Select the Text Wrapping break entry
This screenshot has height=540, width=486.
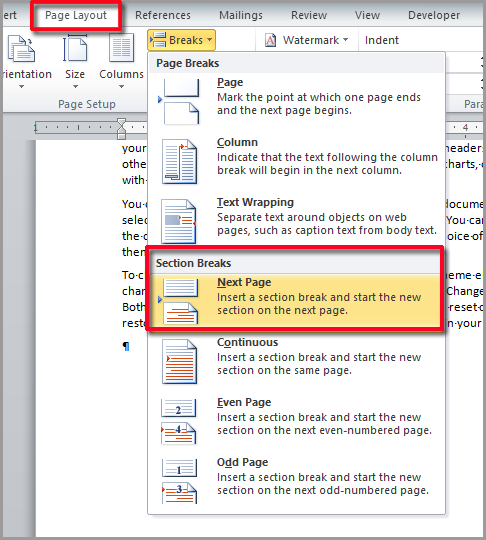(x=296, y=216)
